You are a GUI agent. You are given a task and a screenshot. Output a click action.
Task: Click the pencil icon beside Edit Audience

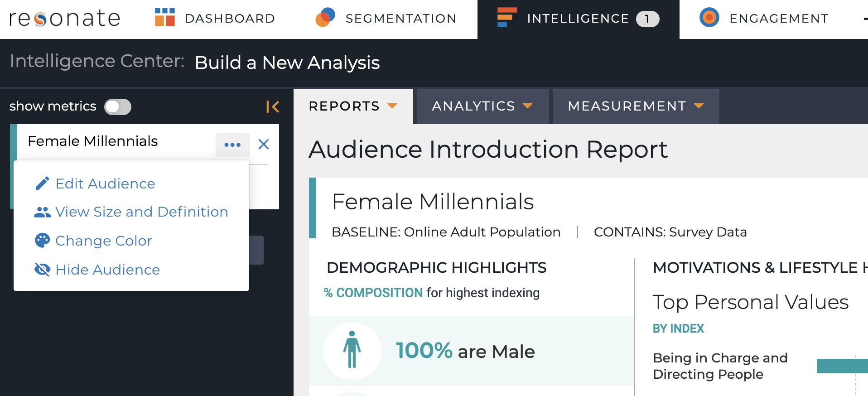click(x=42, y=184)
